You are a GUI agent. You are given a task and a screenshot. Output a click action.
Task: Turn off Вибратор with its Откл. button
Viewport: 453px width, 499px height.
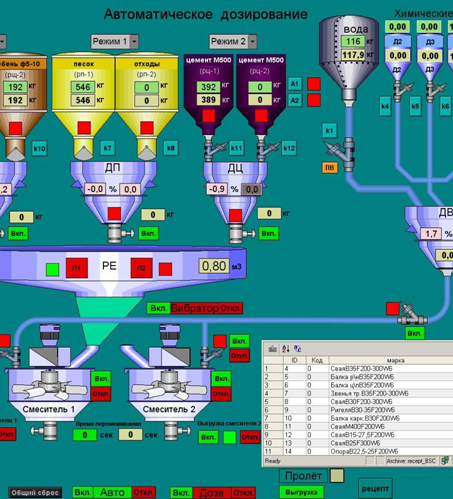pyautogui.click(x=231, y=308)
